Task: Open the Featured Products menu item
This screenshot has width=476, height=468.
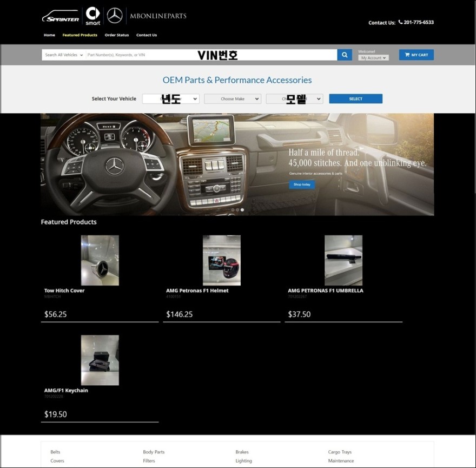Action: pos(80,35)
